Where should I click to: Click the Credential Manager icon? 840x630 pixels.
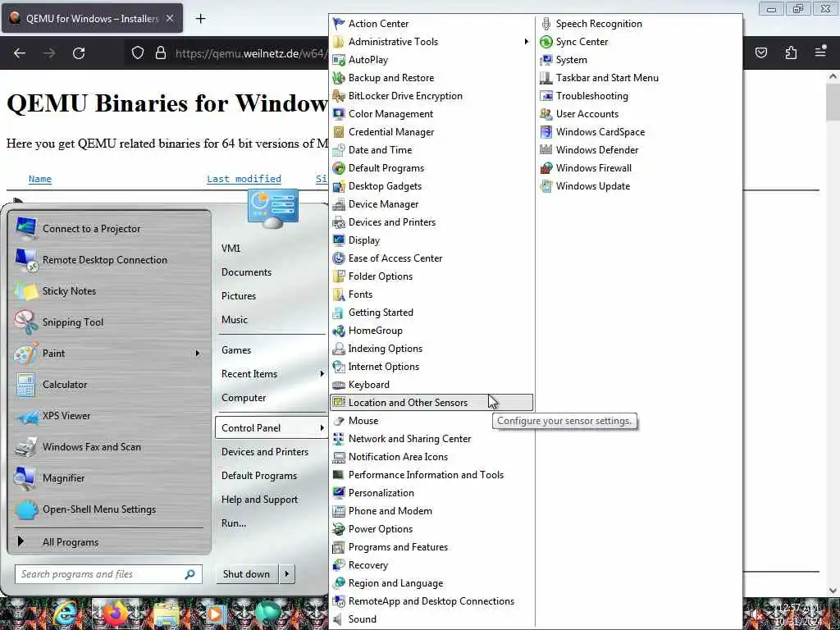pos(339,132)
